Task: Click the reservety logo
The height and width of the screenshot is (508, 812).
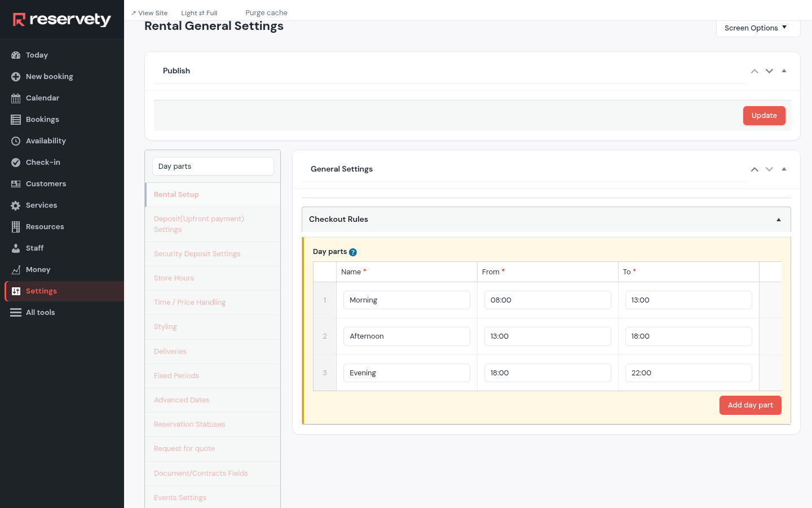Action: [62, 20]
